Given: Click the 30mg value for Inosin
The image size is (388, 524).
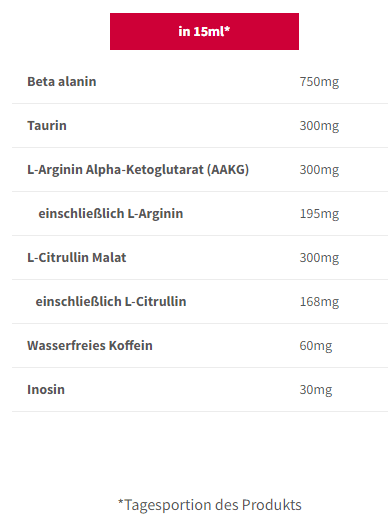Looking at the screenshot, I should tap(316, 390).
